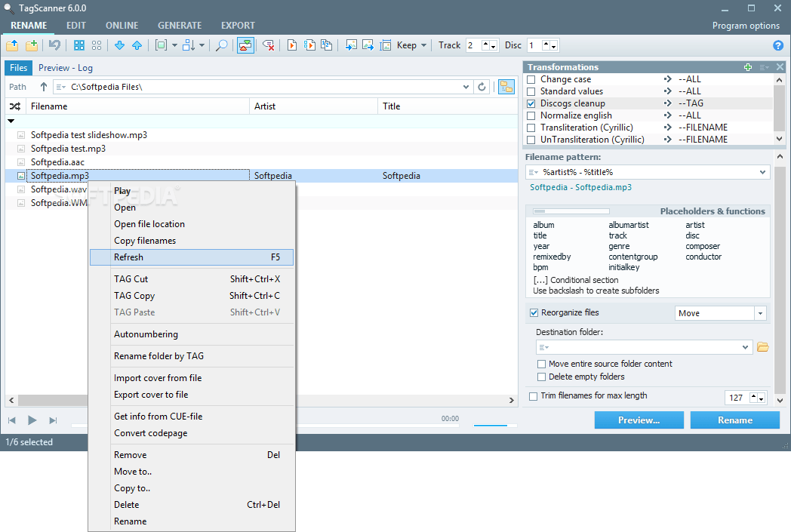Image resolution: width=791 pixels, height=532 pixels.
Task: Open the Keep dropdown in the toolbar
Action: (x=417, y=45)
